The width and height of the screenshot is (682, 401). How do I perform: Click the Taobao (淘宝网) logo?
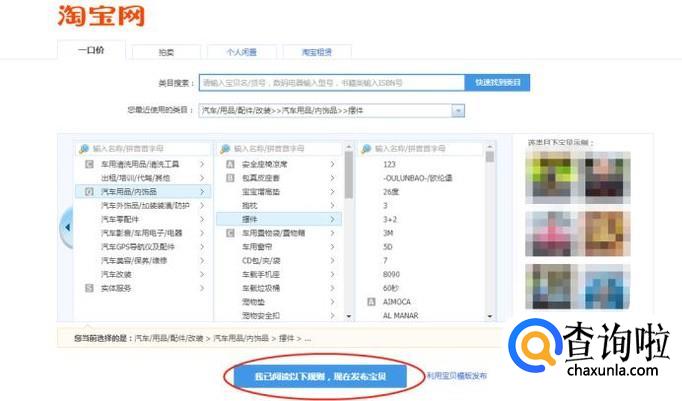100,16
